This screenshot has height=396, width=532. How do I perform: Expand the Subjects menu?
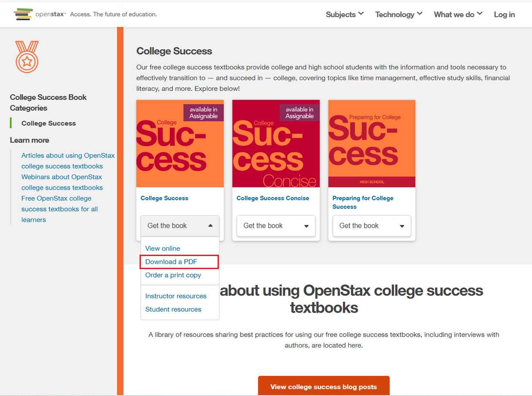point(344,14)
